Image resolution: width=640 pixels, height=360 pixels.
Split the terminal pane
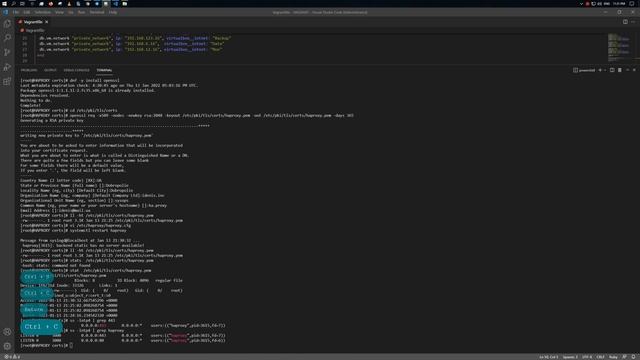tap(612, 70)
